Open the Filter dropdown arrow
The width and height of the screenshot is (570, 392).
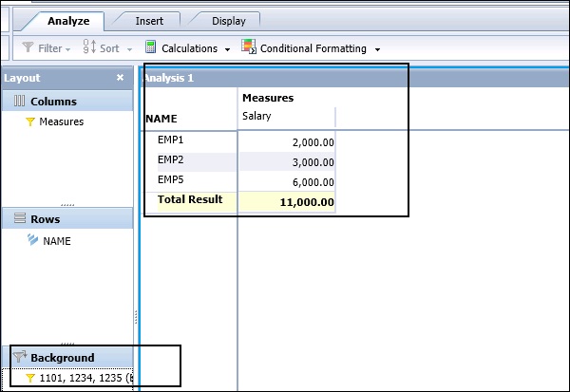pos(68,49)
